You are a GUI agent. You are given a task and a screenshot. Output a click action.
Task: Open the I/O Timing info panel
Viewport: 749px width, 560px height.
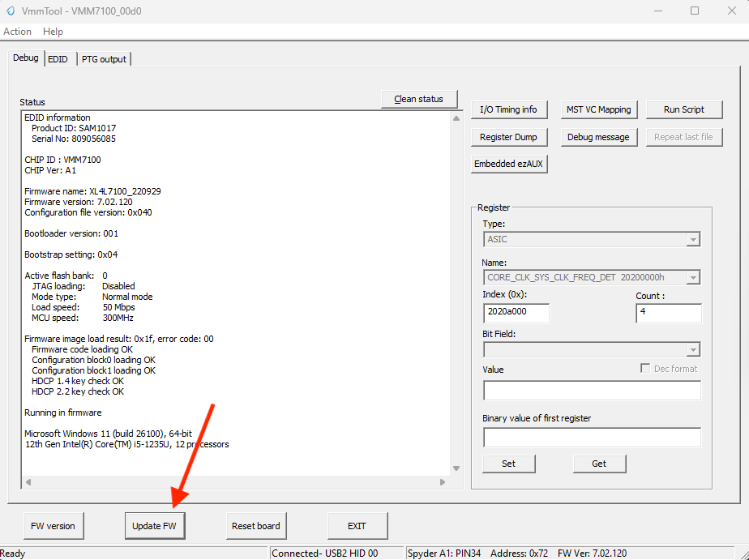point(509,109)
